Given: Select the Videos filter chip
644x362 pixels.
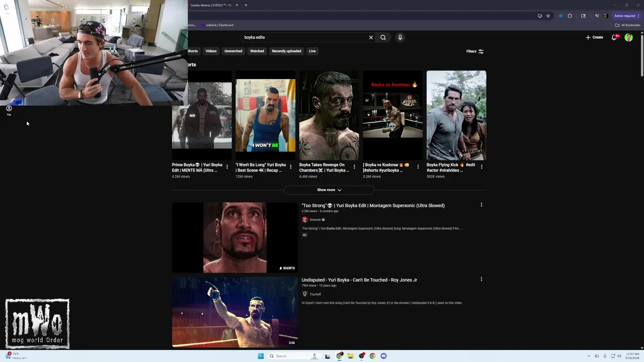Looking at the screenshot, I should [211, 51].
